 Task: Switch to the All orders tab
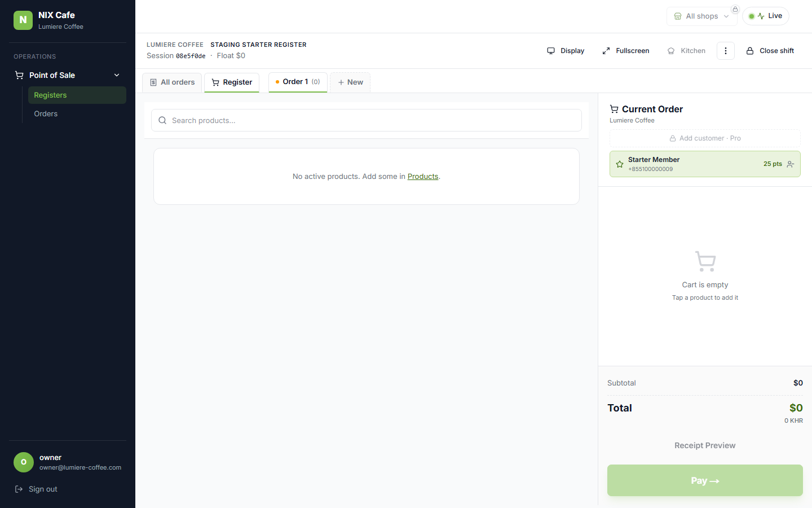172,82
